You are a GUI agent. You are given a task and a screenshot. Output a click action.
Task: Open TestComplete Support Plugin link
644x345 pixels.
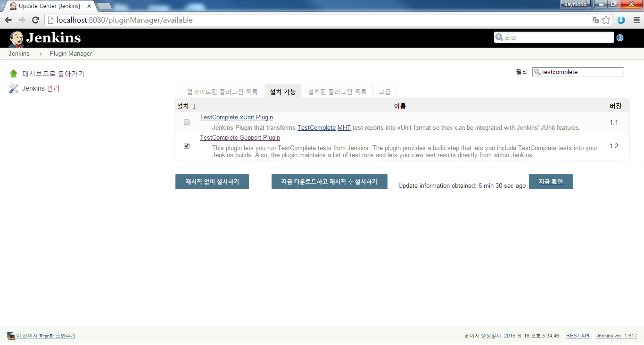[240, 138]
